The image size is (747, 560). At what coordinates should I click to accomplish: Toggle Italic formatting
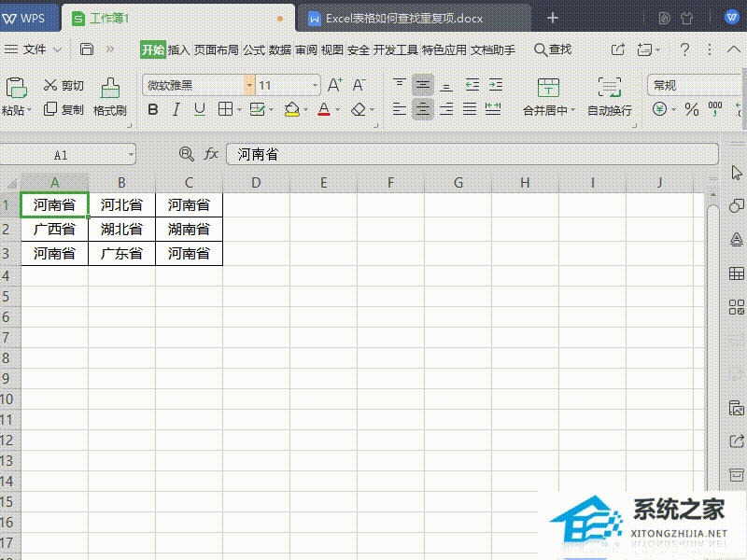(176, 109)
